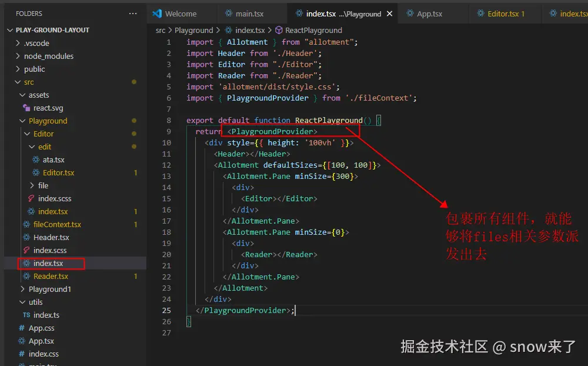Click the Playground breadcrumb segment

pyautogui.click(x=193, y=30)
